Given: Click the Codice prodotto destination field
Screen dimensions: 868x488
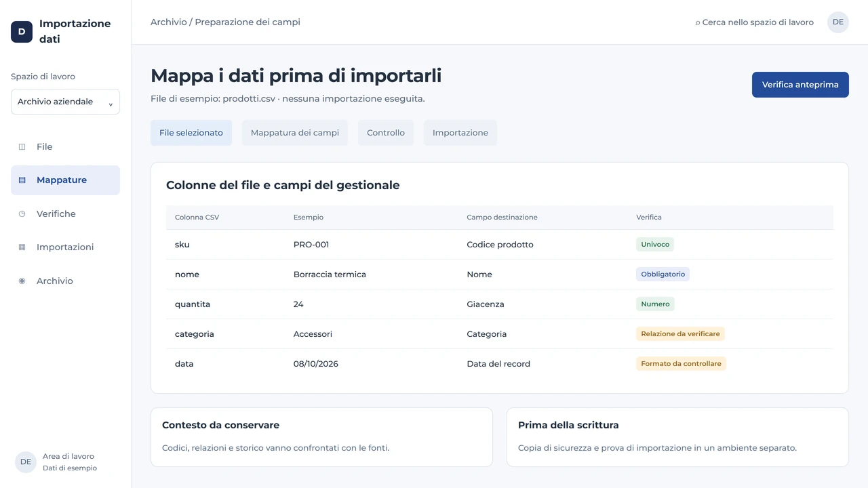Looking at the screenshot, I should 500,245.
